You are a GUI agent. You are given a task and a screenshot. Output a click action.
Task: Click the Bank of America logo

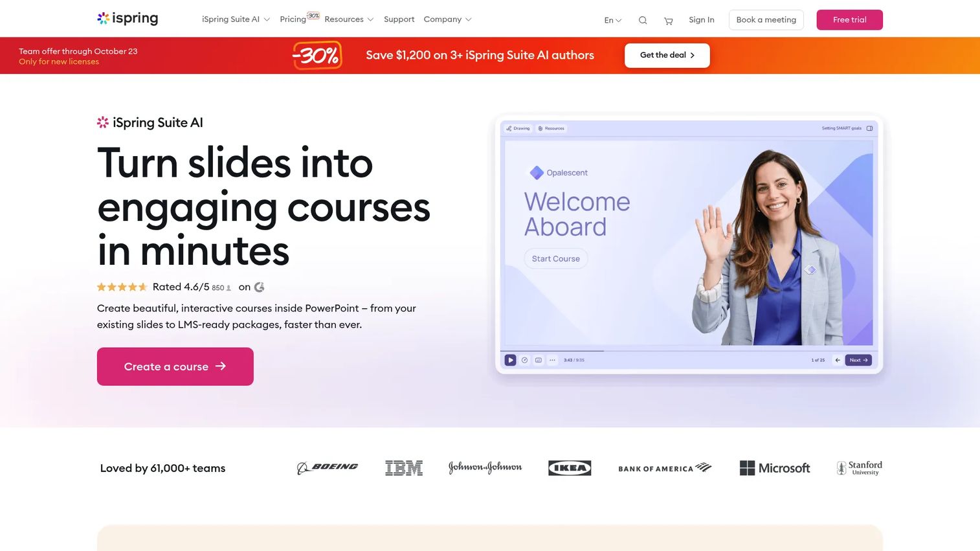point(665,467)
